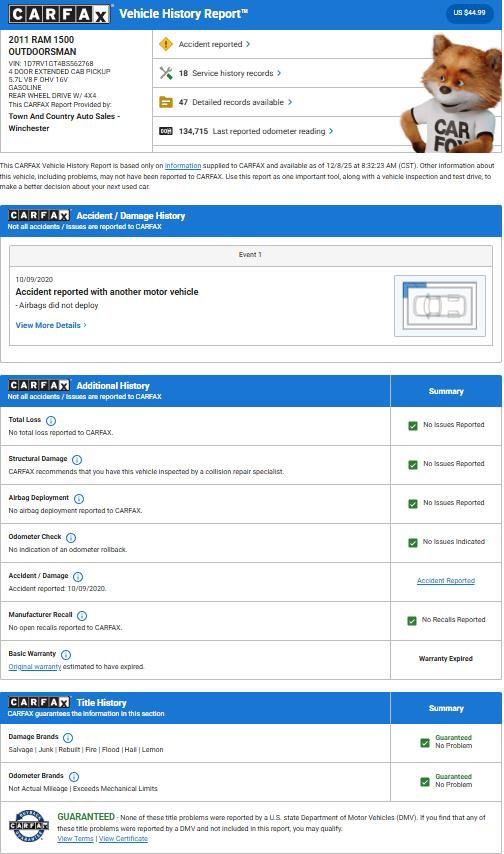
Task: Click the View Certificate link
Action: click(123, 838)
